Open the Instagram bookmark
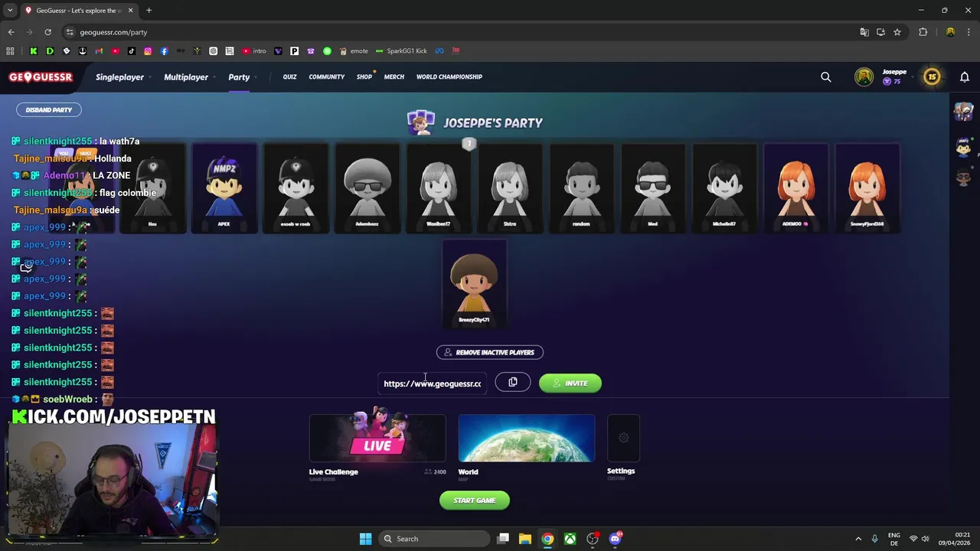The image size is (980, 551). point(148,51)
